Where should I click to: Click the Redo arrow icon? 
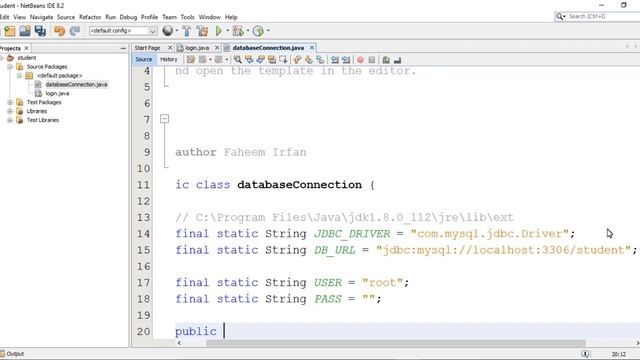point(75,31)
